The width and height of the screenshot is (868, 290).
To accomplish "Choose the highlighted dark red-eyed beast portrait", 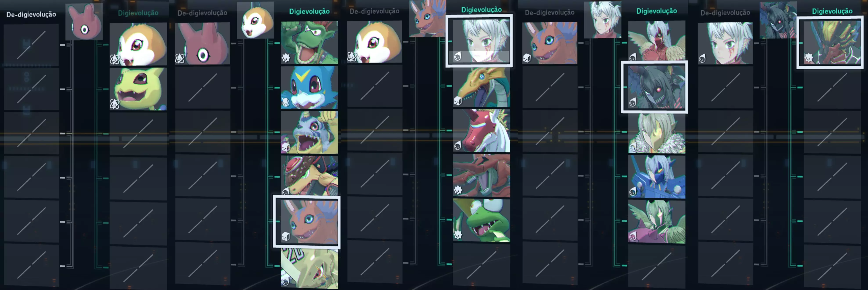I will tap(654, 87).
